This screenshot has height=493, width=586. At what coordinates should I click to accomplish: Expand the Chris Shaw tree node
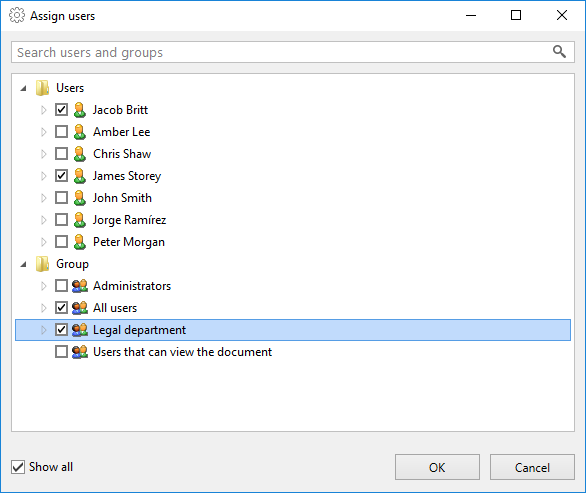coord(43,154)
